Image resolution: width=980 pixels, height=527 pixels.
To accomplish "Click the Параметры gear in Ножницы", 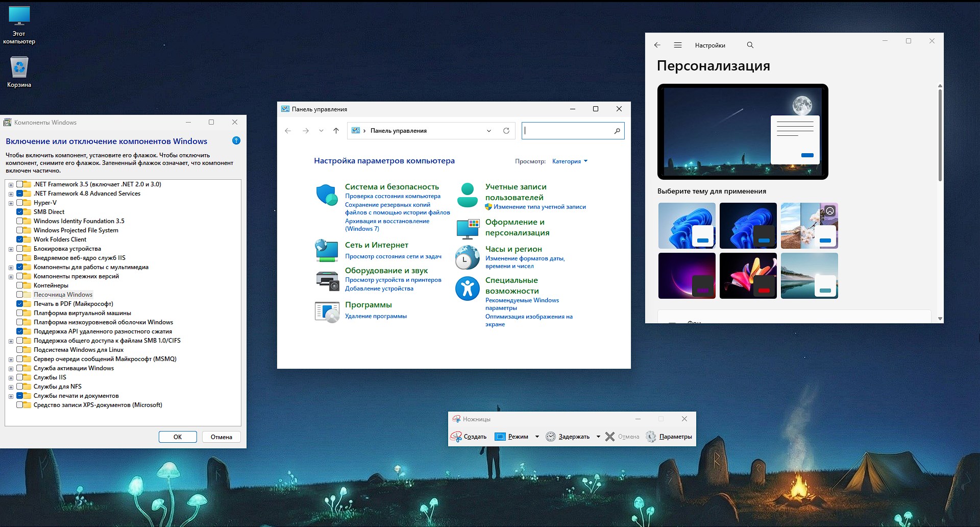I will (x=651, y=437).
